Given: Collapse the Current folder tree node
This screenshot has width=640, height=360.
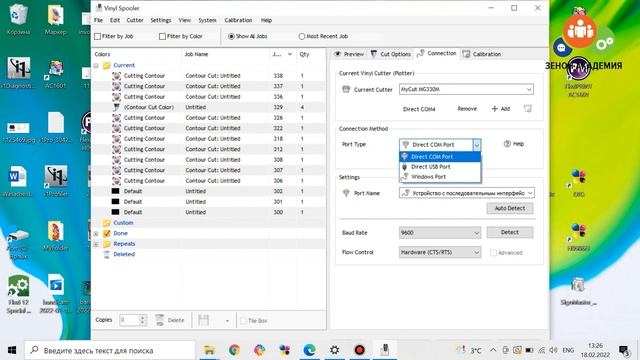Looking at the screenshot, I should (96, 65).
